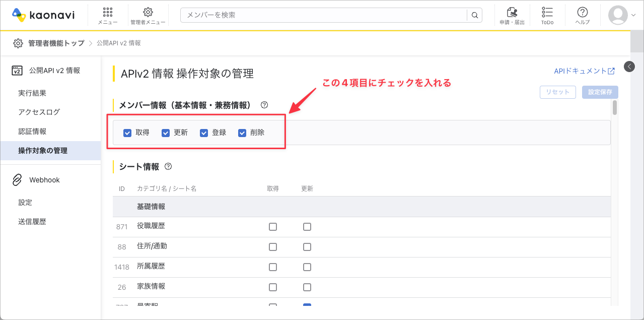Click the gear icon next to 管理者機能トップ

point(18,43)
